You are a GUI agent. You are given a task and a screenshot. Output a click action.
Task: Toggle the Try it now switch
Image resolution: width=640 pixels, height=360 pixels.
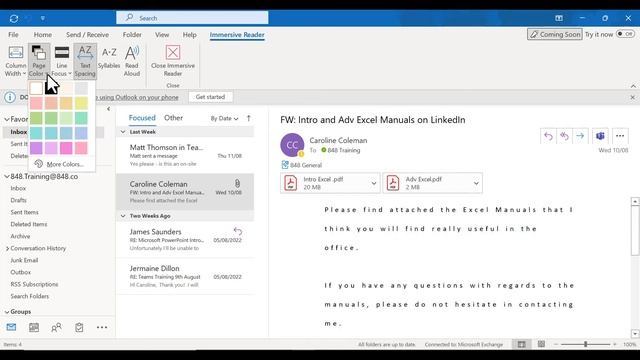pyautogui.click(x=625, y=34)
